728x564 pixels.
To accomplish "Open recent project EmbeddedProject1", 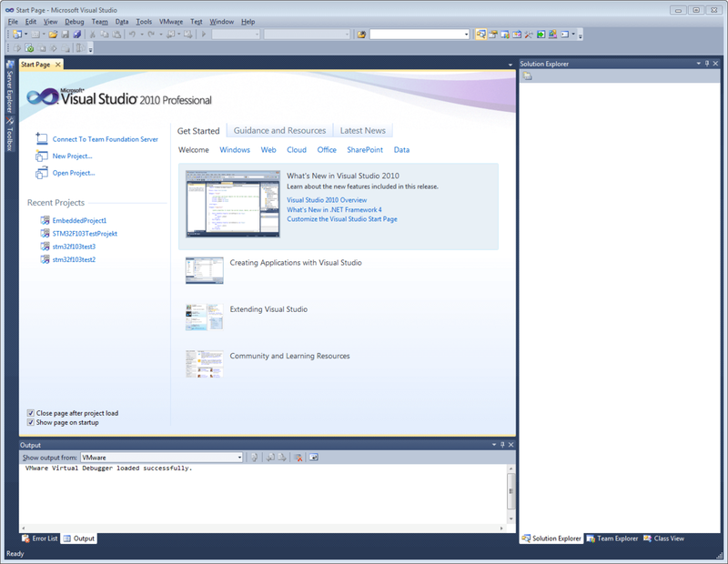I will pos(79,220).
